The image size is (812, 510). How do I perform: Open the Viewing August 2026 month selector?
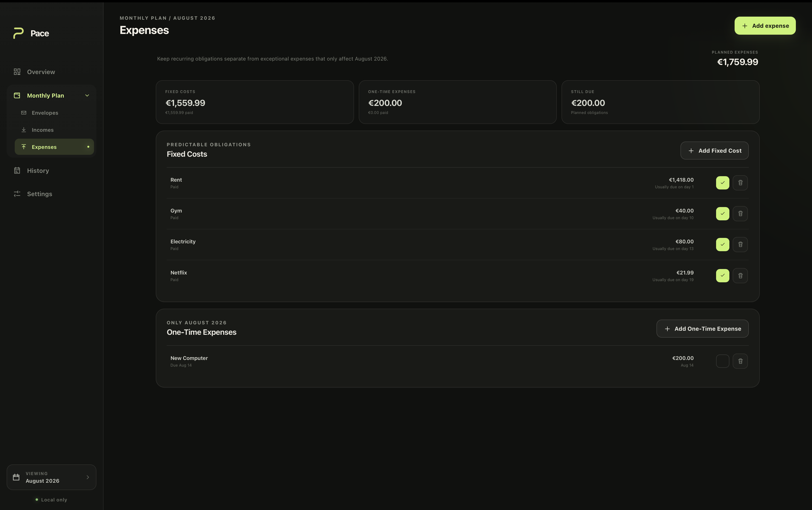point(51,477)
